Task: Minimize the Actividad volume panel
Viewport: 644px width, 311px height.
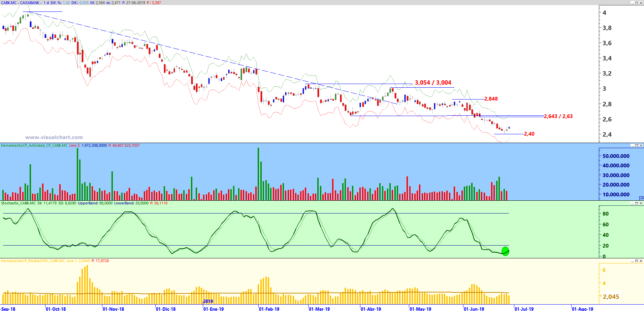Action: 632,145
